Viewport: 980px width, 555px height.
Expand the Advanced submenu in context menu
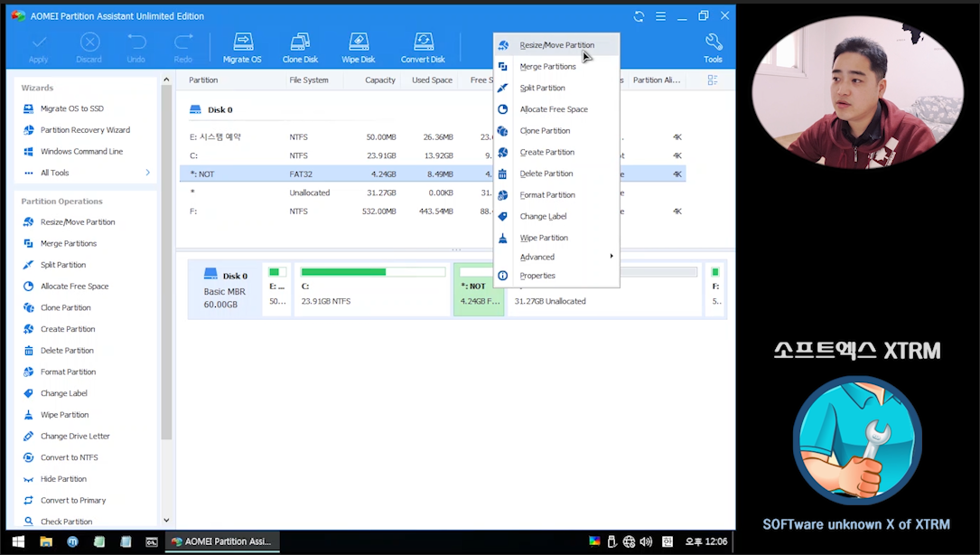tap(557, 257)
